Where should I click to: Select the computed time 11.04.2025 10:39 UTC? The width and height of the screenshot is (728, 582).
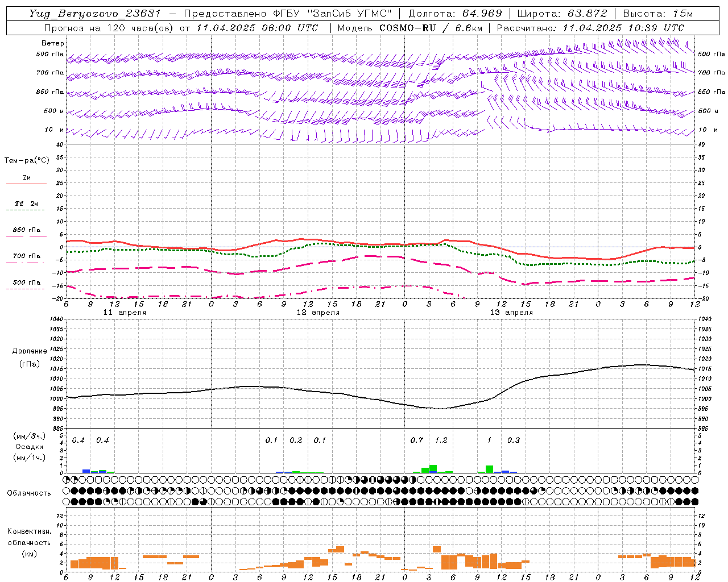[x=623, y=28]
